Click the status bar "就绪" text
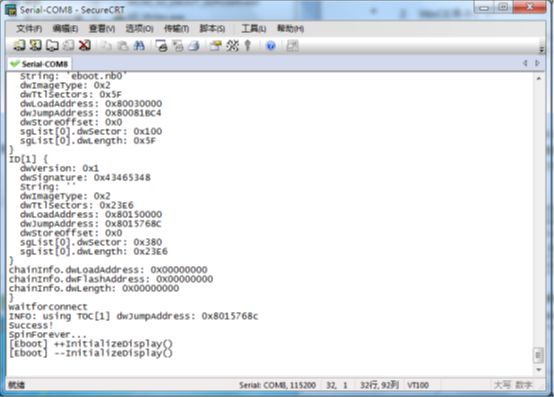 (17, 385)
